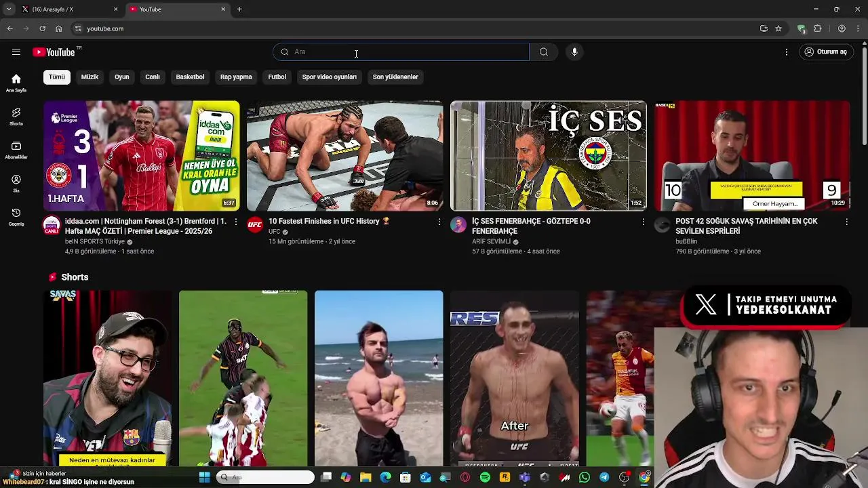Open options menu for UFC Fastest Finishes video
The image size is (868, 488).
click(439, 222)
